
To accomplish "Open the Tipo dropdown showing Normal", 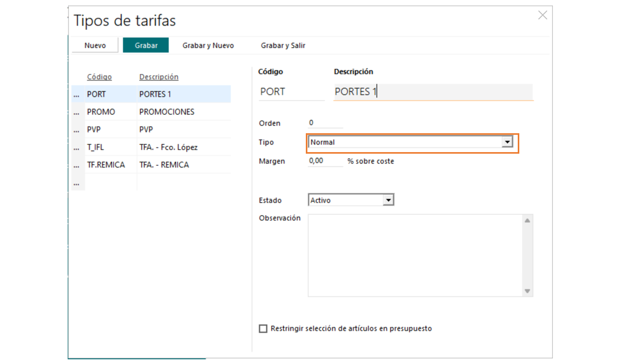I will pos(507,142).
